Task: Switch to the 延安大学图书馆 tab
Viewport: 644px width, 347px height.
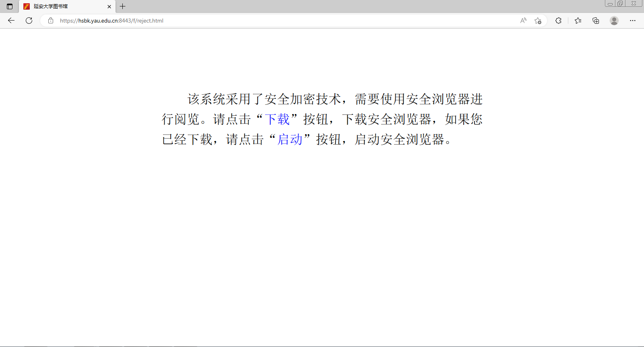Action: click(60, 6)
